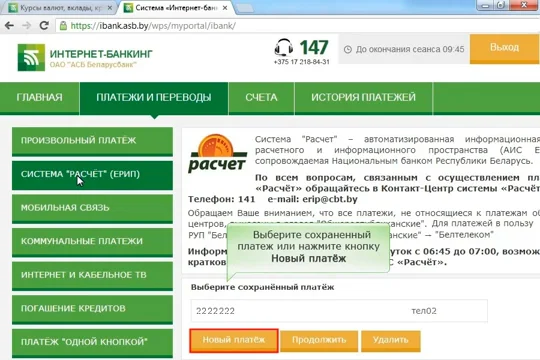Click the green padlock security icon
Viewport: 540px width, 360px height.
(63, 25)
